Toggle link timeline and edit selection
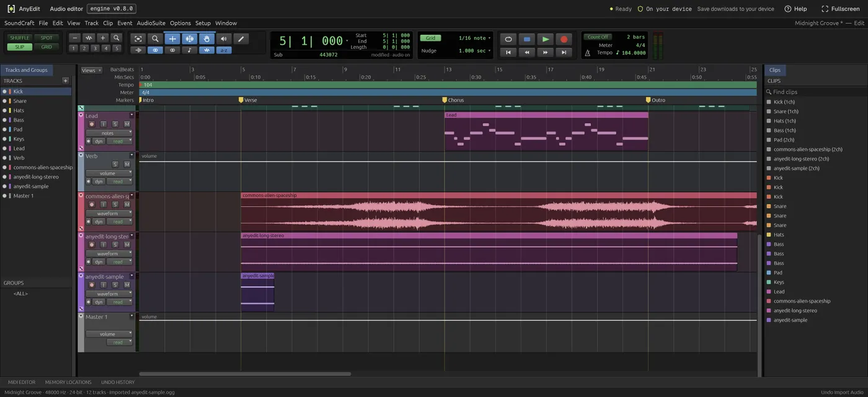This screenshot has width=868, height=397. coord(155,50)
